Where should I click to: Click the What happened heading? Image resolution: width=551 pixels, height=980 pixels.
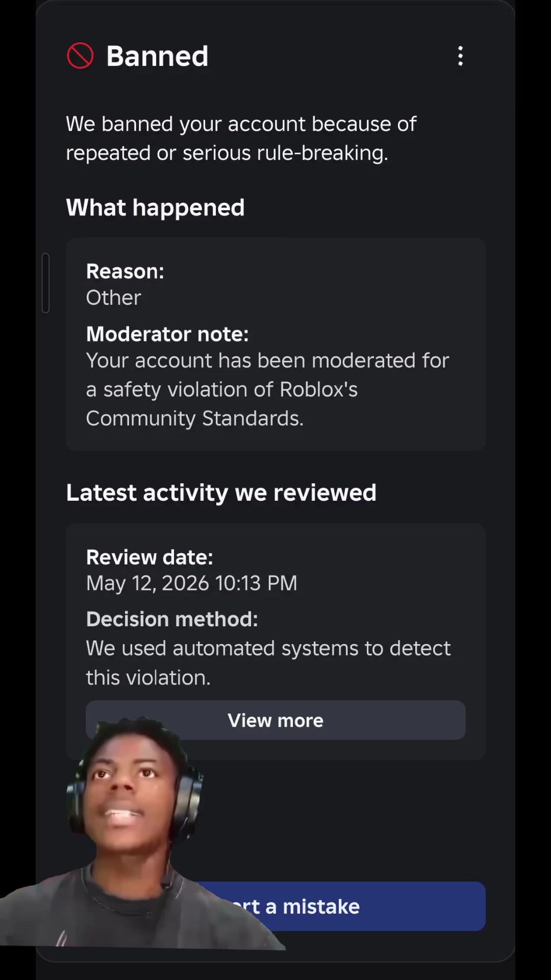155,207
